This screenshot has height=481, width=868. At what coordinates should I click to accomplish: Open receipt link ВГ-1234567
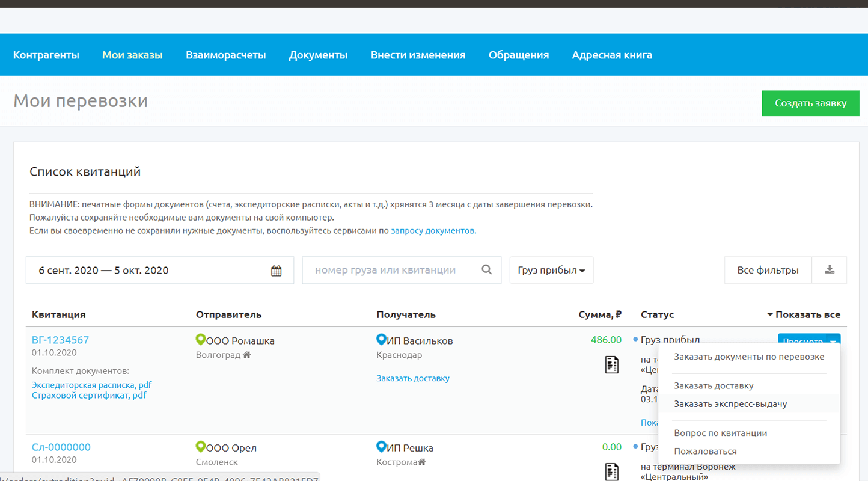tap(60, 340)
